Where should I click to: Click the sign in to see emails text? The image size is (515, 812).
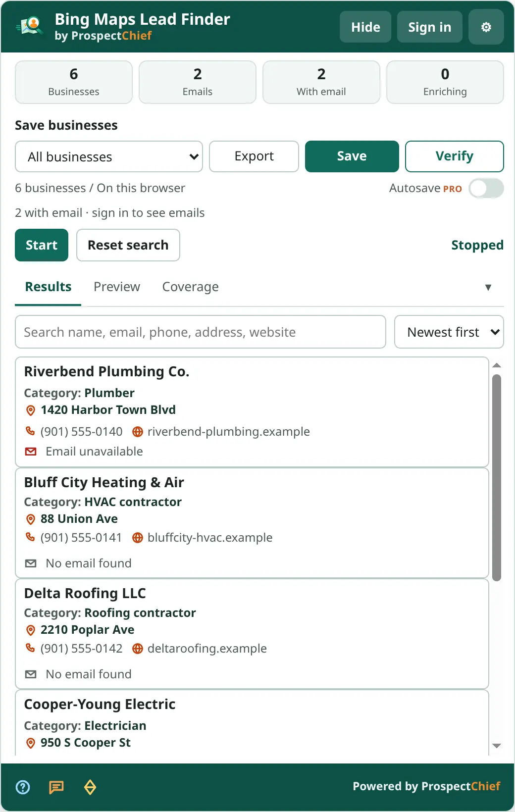pyautogui.click(x=148, y=213)
